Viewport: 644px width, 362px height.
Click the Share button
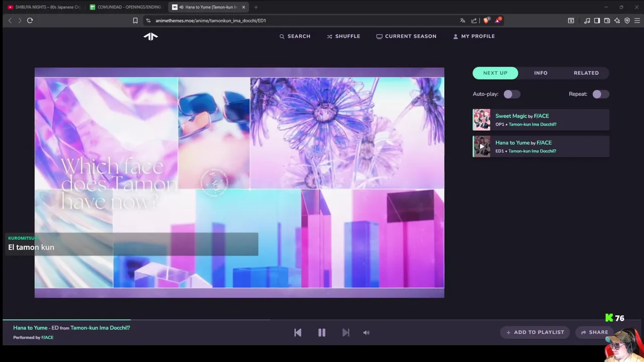click(594, 332)
